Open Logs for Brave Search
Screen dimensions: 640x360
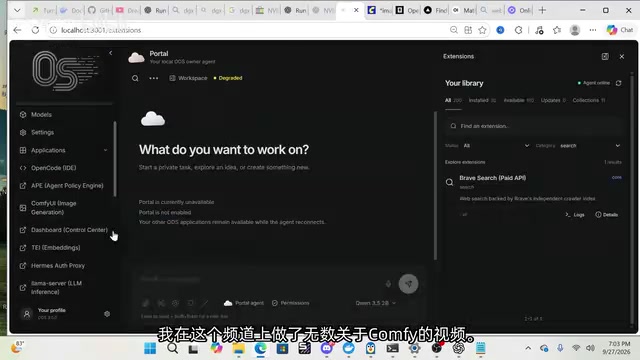point(575,215)
